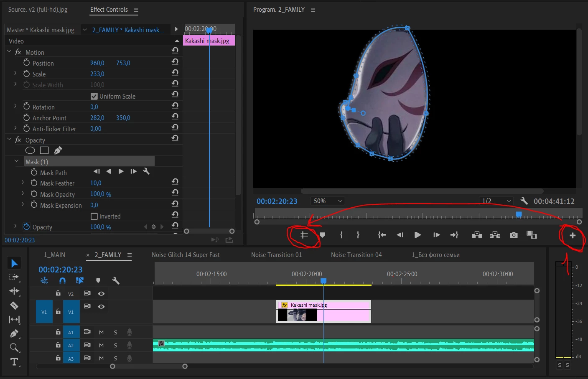Expand Mask Feather property
This screenshot has height=379, width=588.
23,182
